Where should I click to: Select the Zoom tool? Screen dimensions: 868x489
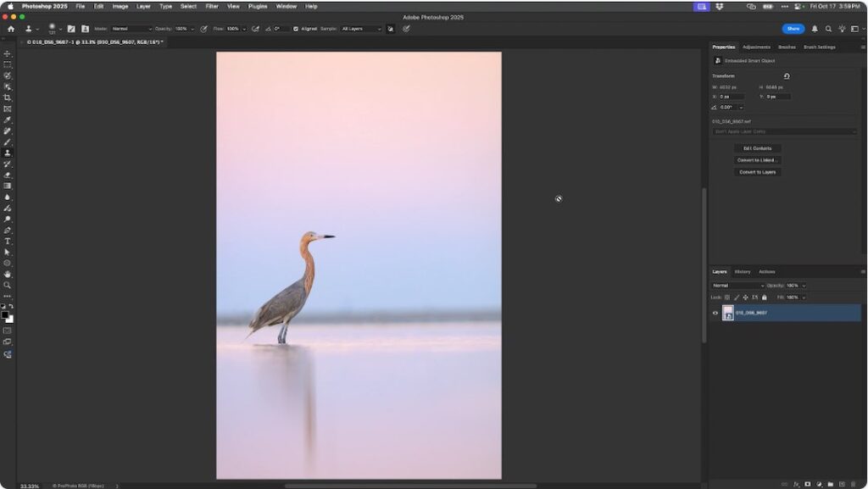coord(7,286)
